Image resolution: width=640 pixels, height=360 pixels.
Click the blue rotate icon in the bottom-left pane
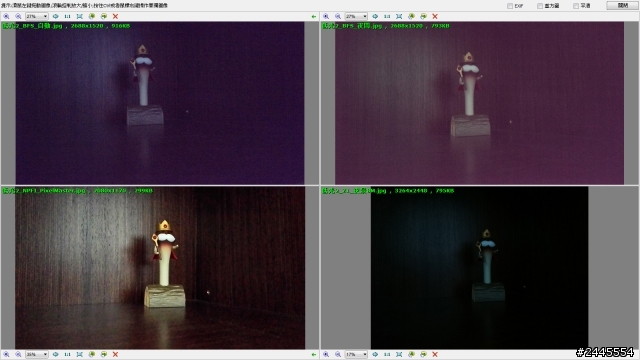[56, 354]
